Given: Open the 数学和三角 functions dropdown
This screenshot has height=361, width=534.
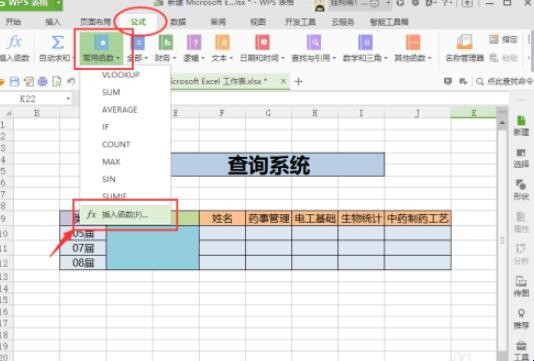Looking at the screenshot, I should 365,49.
